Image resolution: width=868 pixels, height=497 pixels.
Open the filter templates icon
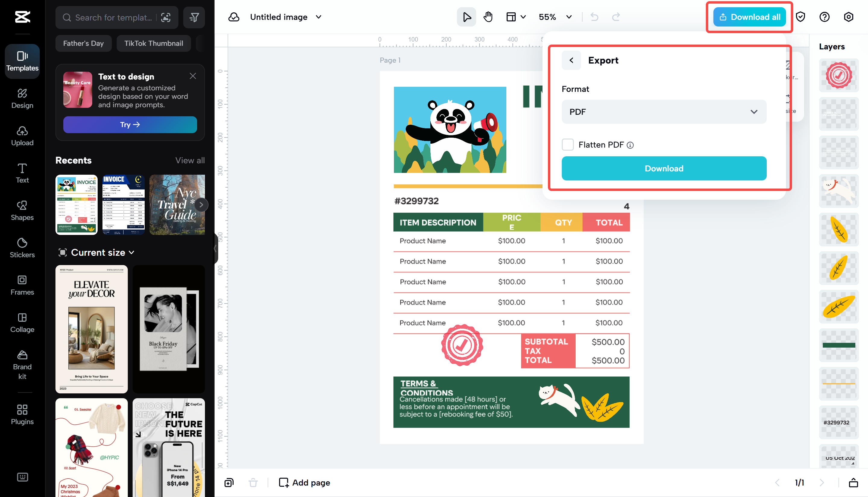(x=194, y=17)
